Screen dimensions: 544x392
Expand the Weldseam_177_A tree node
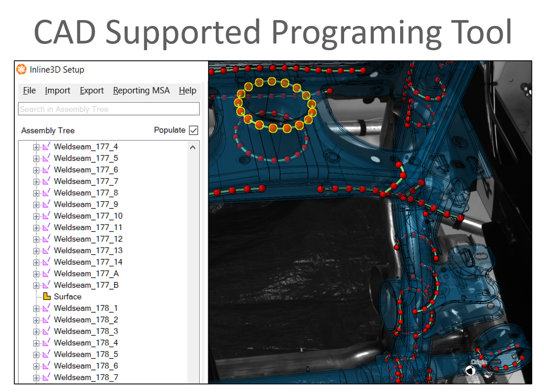click(x=36, y=274)
